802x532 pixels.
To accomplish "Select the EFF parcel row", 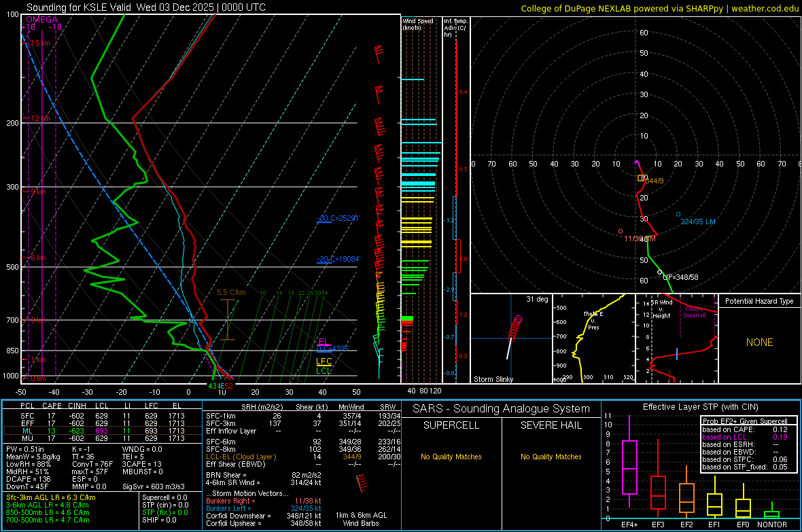I will tap(102, 423).
